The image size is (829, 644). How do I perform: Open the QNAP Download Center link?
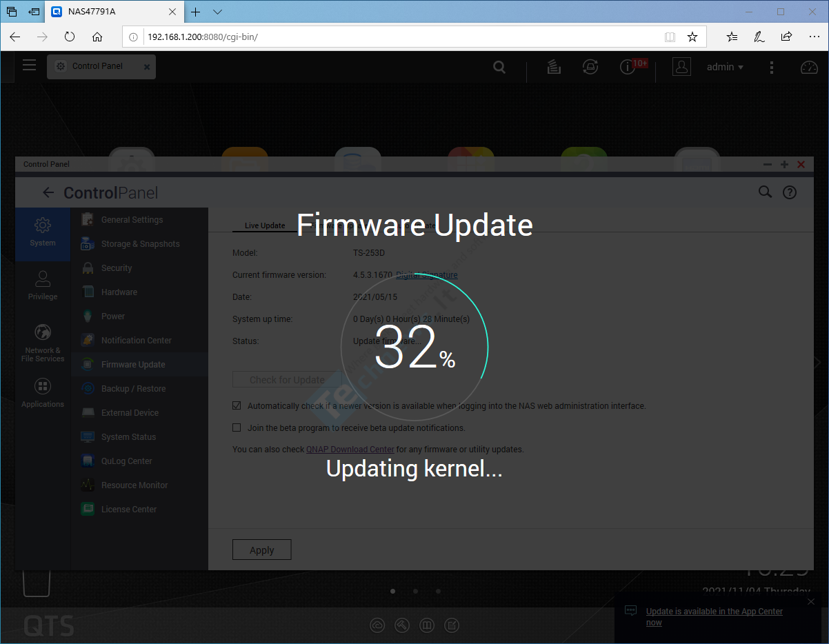[x=350, y=450]
